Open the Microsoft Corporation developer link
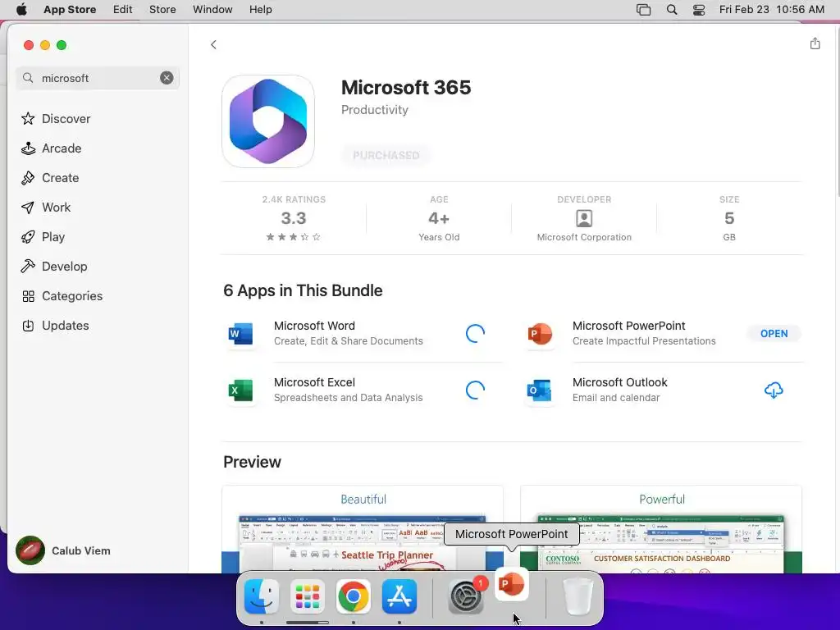The width and height of the screenshot is (840, 630). point(584,237)
